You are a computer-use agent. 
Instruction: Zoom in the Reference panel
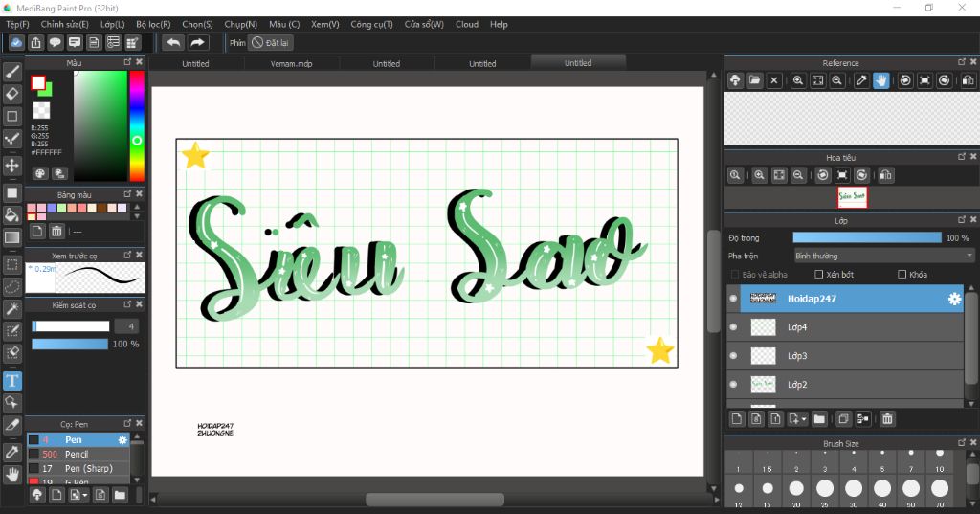pyautogui.click(x=798, y=80)
